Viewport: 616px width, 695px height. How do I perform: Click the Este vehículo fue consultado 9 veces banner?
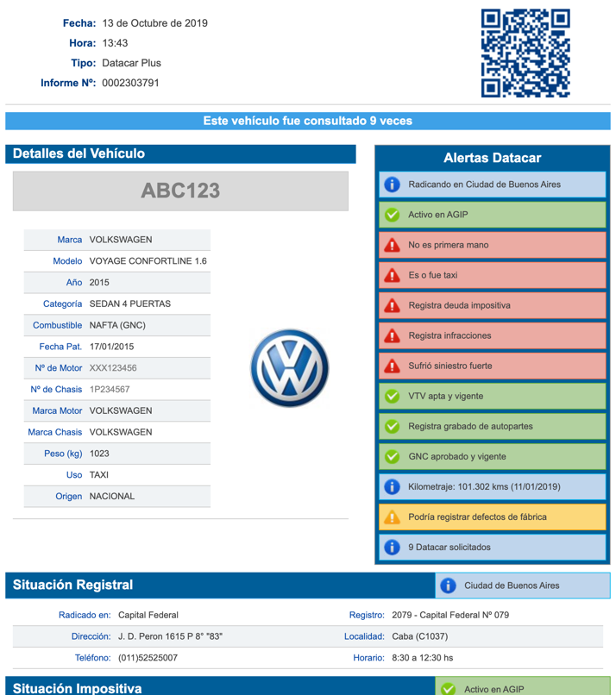308,121
